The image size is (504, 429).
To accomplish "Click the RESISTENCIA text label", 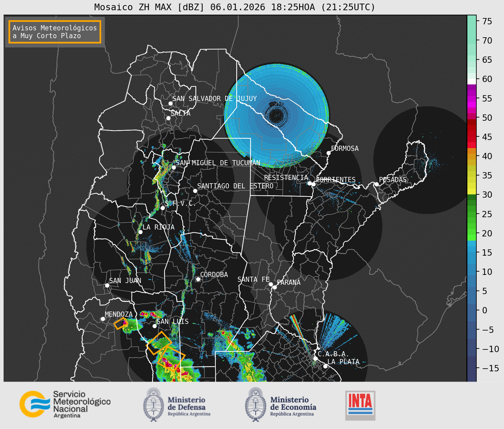I will coord(286,178).
